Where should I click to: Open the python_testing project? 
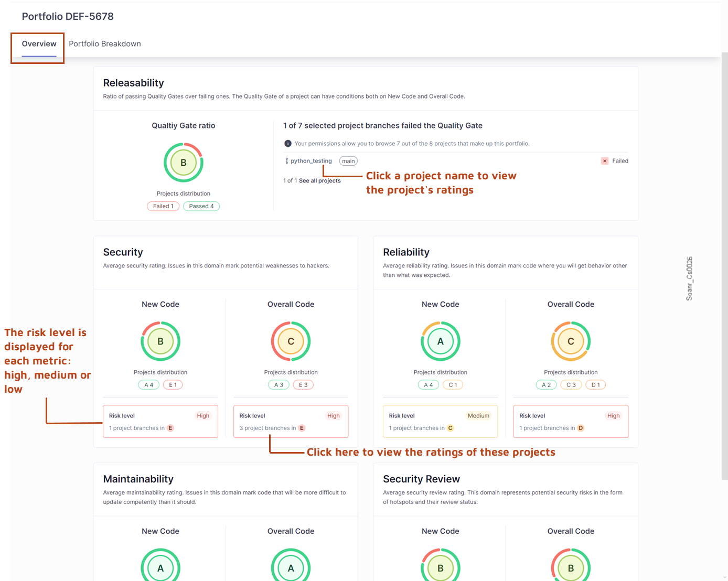coord(312,160)
